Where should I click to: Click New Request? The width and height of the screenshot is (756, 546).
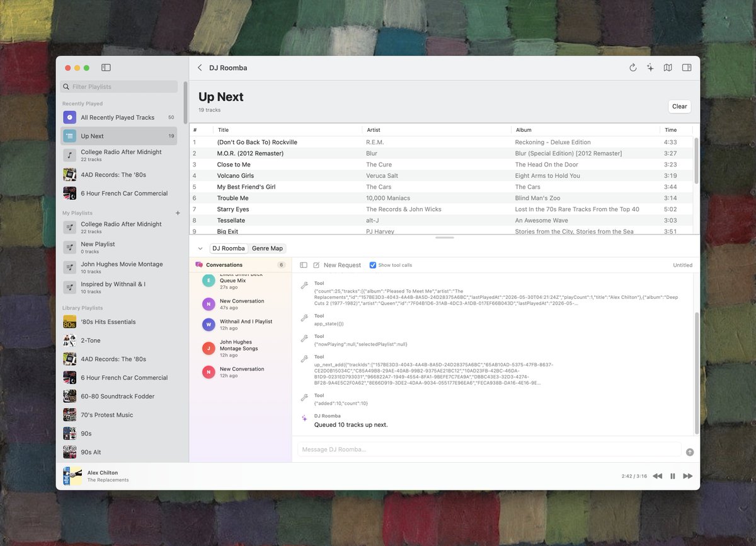342,265
